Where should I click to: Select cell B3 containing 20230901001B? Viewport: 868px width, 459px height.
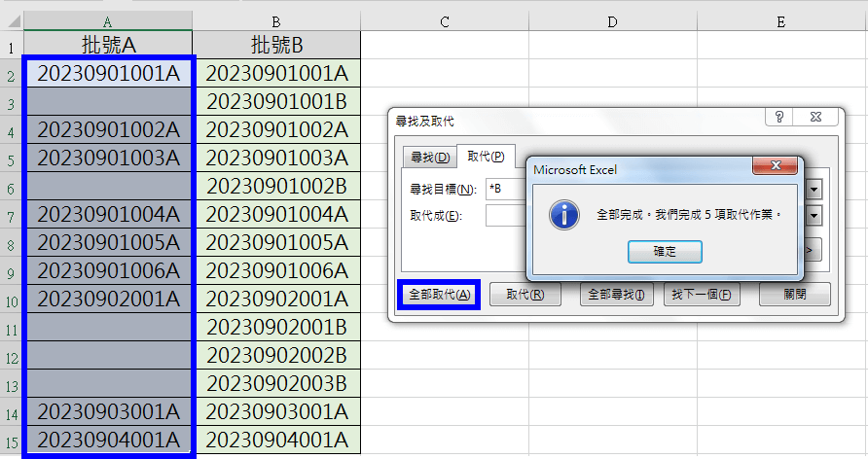[276, 101]
